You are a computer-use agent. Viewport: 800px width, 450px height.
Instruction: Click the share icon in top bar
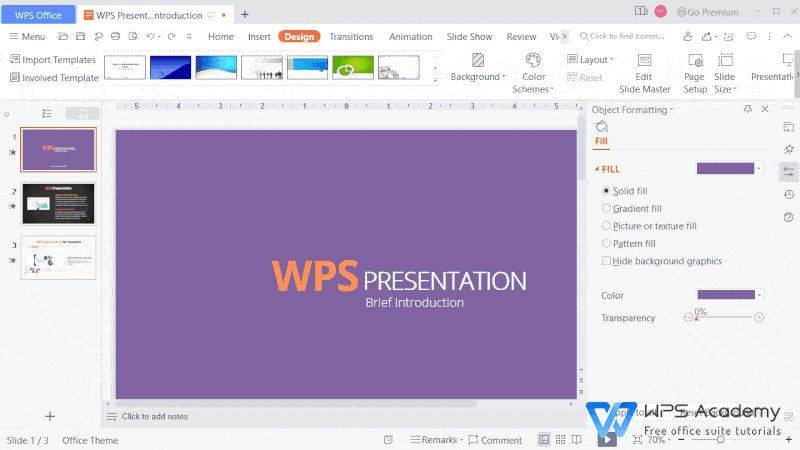click(707, 36)
